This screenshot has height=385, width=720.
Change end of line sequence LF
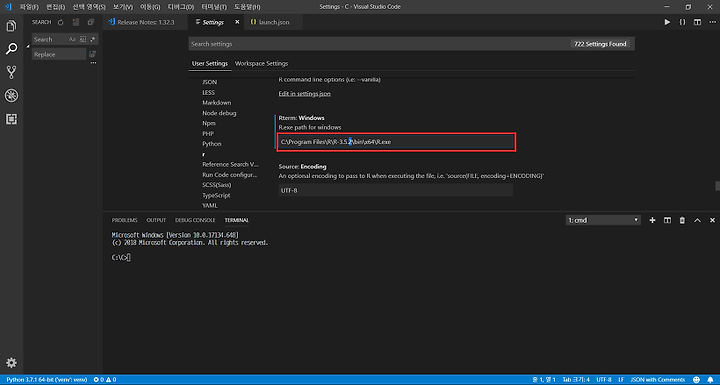click(x=621, y=379)
